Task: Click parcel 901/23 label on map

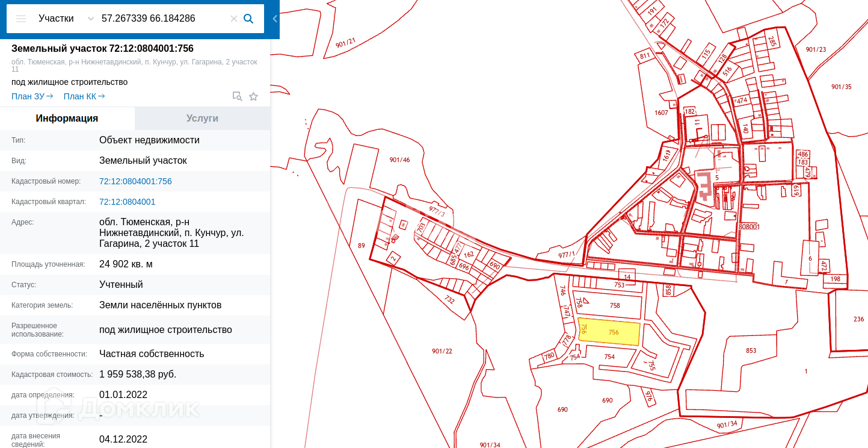Action: click(816, 50)
